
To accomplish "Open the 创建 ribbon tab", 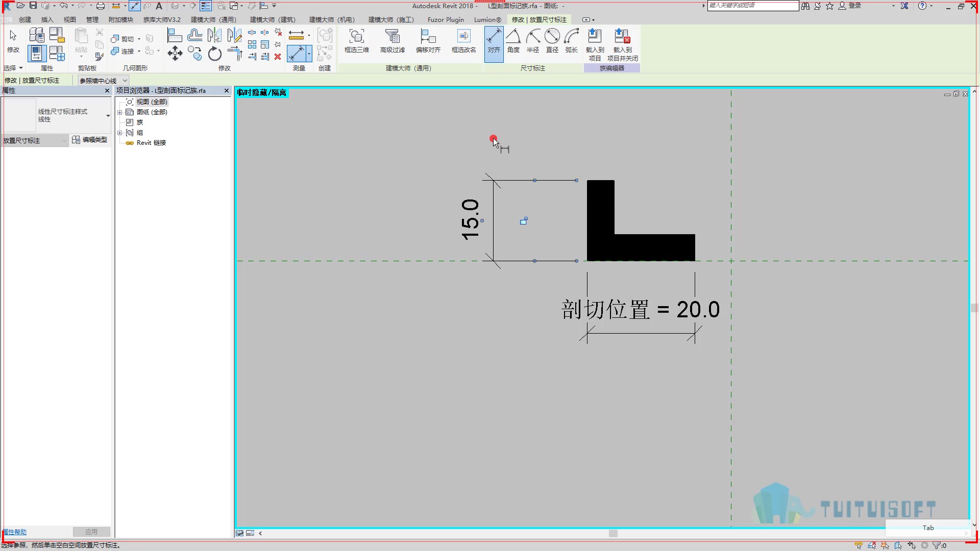I will (x=25, y=19).
